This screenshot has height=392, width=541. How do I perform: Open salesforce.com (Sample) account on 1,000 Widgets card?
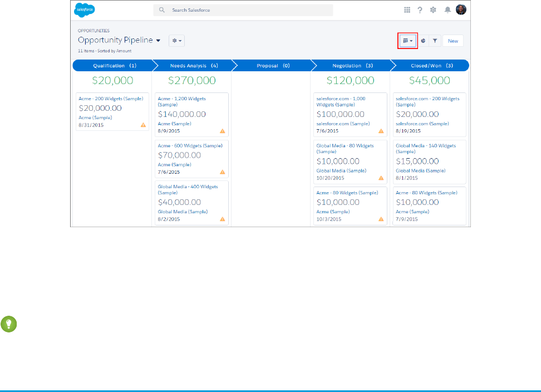[343, 124]
